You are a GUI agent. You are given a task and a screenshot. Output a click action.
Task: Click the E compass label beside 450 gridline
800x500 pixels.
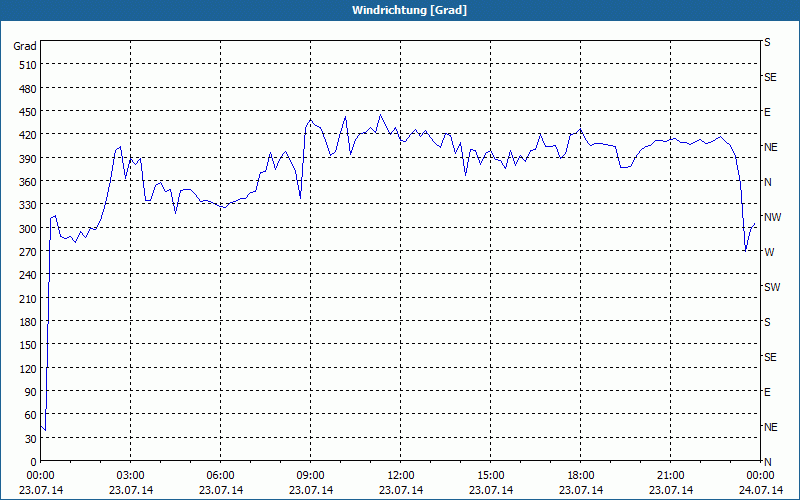(x=767, y=112)
